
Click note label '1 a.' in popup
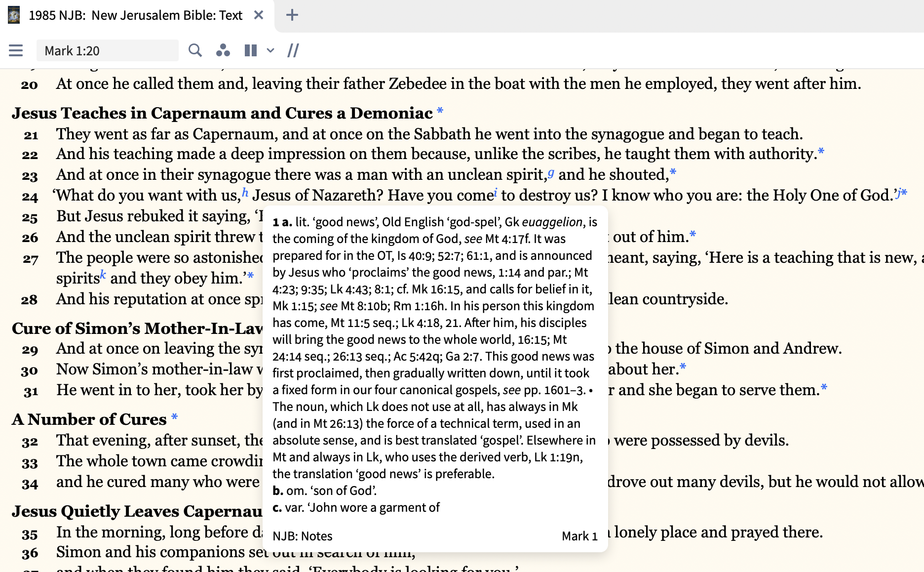tap(282, 222)
